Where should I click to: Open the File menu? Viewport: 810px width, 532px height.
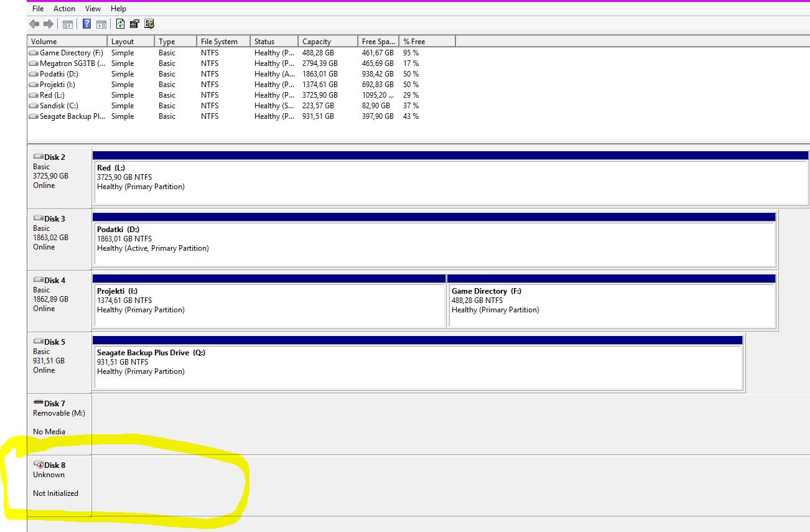pyautogui.click(x=38, y=9)
